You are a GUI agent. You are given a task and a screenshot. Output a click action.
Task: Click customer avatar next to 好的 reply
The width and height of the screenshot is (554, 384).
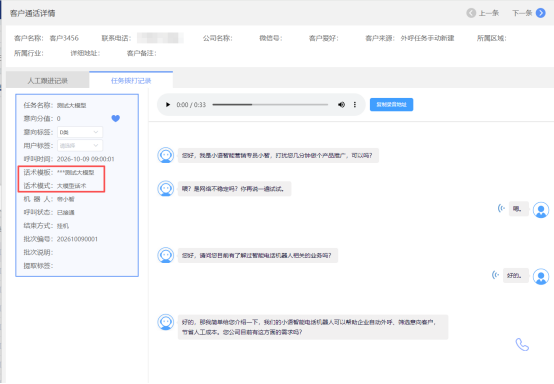pyautogui.click(x=541, y=277)
